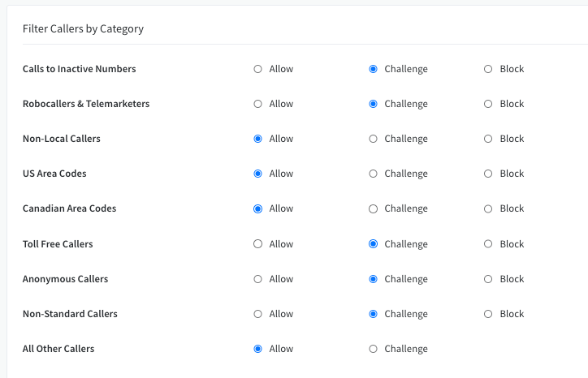588x378 pixels.
Task: Block Non-Standard Callers
Action: (x=488, y=314)
